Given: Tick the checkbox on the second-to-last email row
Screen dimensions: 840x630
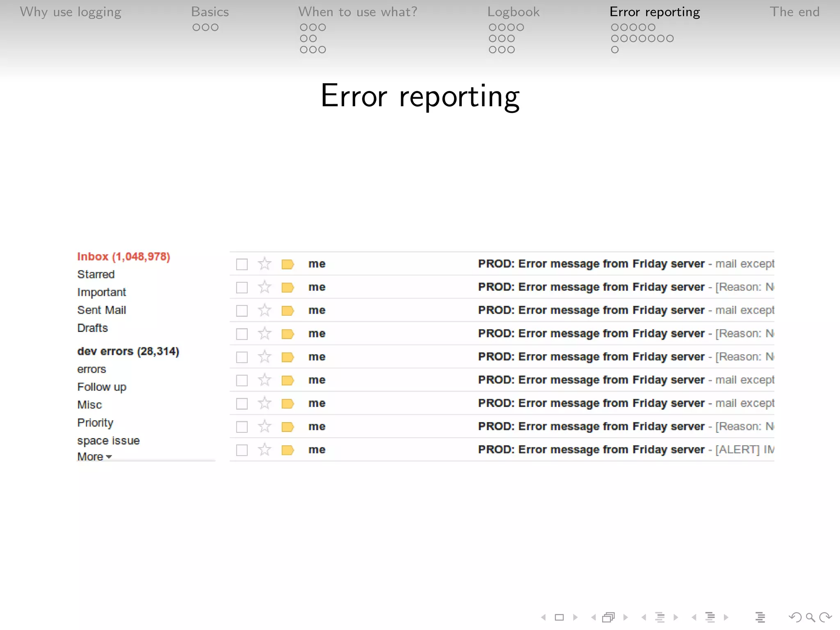Looking at the screenshot, I should (x=242, y=427).
